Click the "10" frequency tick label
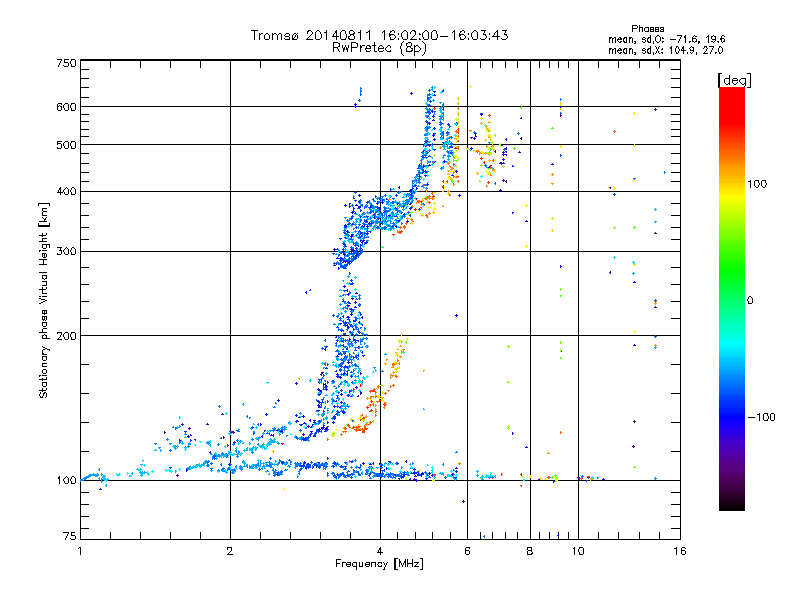Screen dimensions: 800x600 point(578,551)
